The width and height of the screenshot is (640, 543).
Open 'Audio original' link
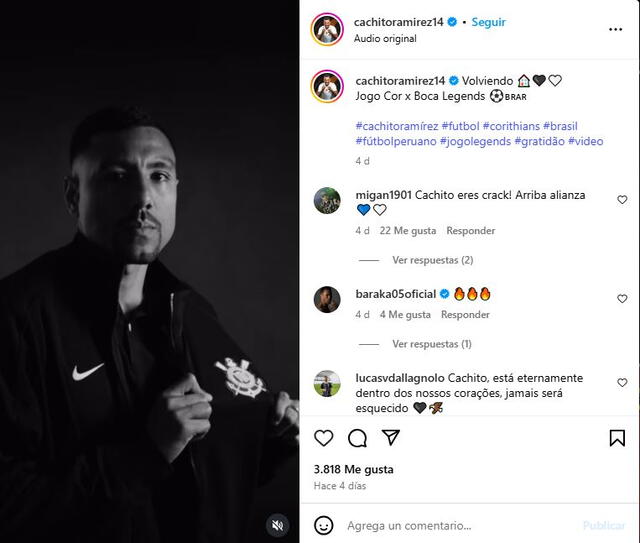click(x=385, y=39)
